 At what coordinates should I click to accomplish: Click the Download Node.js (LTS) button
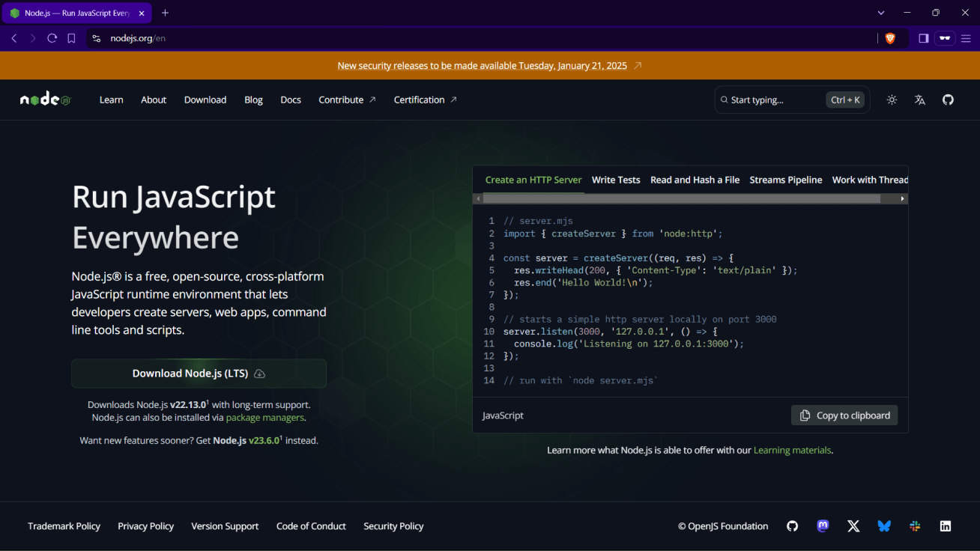(x=199, y=374)
